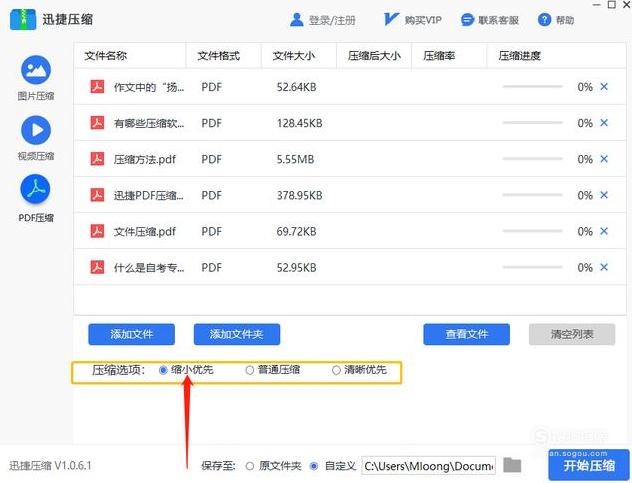632x483 pixels.
Task: Select the 有哪些压缩软 file name
Action: click(x=149, y=123)
